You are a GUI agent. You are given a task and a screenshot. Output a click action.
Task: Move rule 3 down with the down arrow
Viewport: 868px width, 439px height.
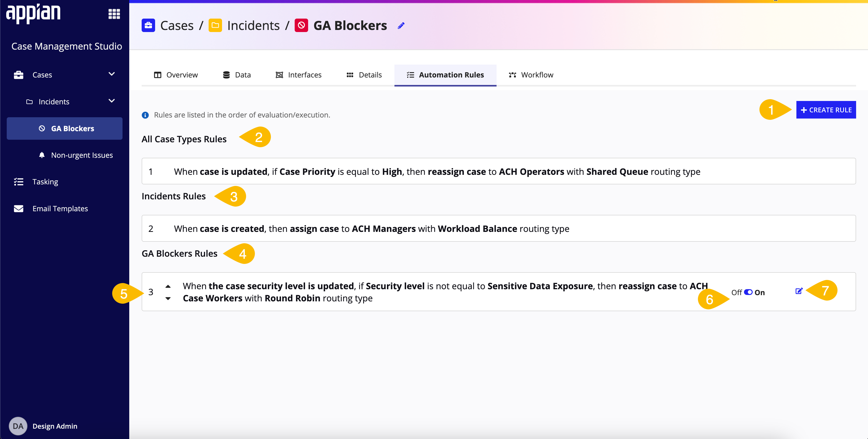click(168, 299)
